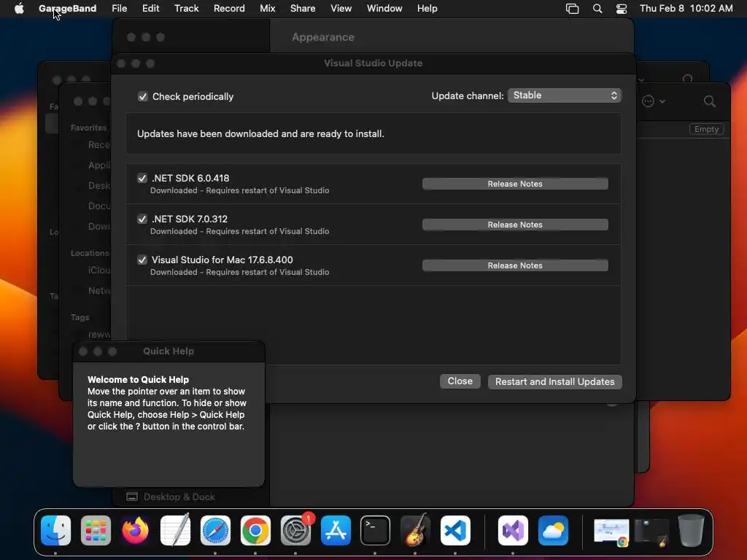Click Release Notes for Visual Studio for Mac
Screen dimensions: 747x560
(x=515, y=265)
